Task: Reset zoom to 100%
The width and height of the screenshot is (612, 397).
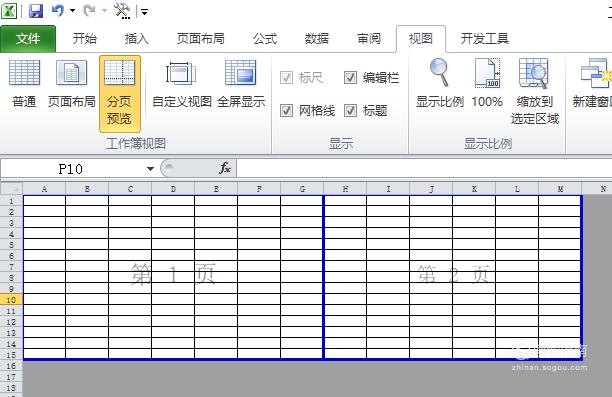Action: (487, 84)
